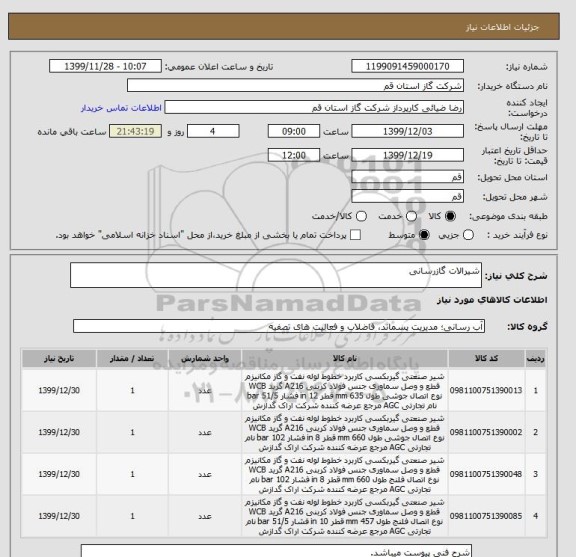Select the کالا category radio button

click(x=450, y=216)
